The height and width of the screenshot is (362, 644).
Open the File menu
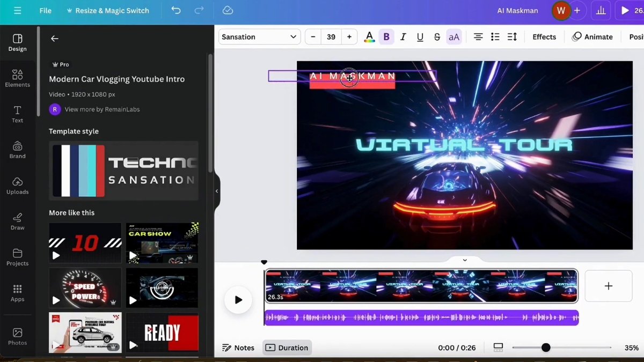45,10
